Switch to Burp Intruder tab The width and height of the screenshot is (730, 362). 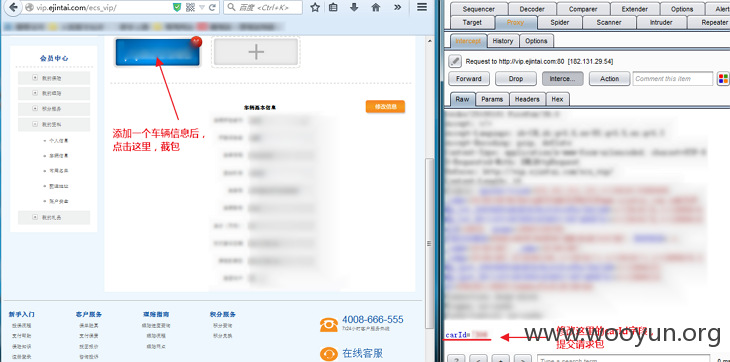pyautogui.click(x=661, y=22)
